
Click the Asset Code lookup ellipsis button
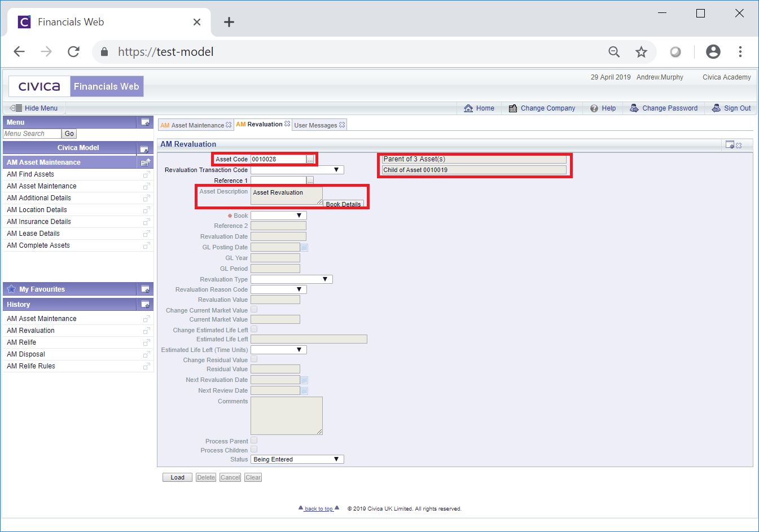310,160
